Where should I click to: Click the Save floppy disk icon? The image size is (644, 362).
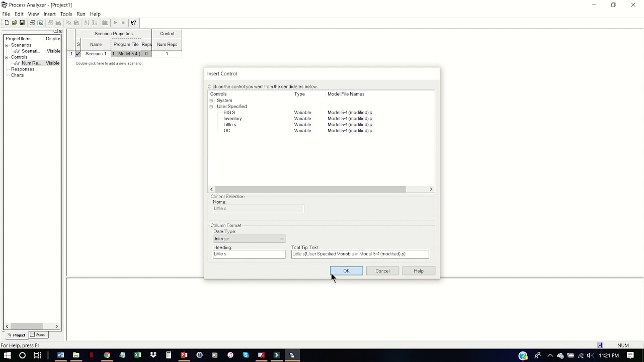22,23
